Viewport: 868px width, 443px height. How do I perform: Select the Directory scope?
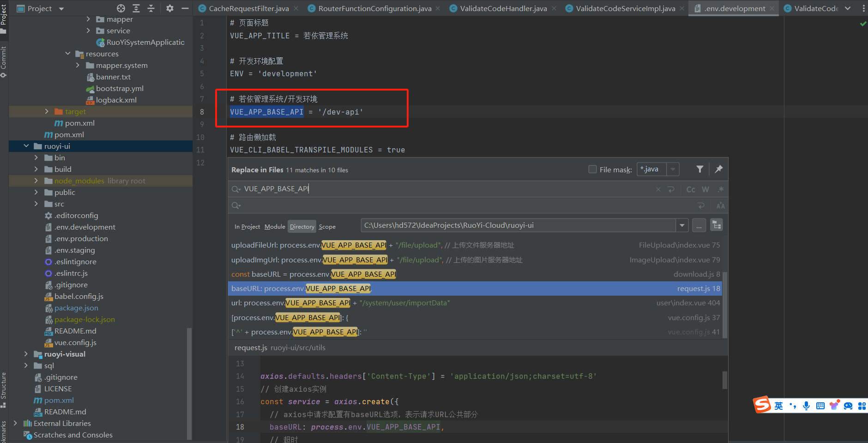pos(302,226)
